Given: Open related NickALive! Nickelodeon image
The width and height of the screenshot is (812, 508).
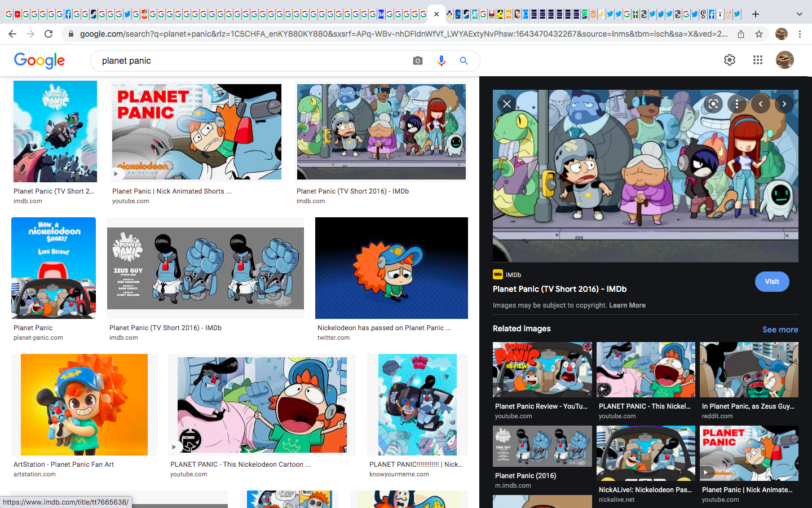Looking at the screenshot, I should [646, 453].
